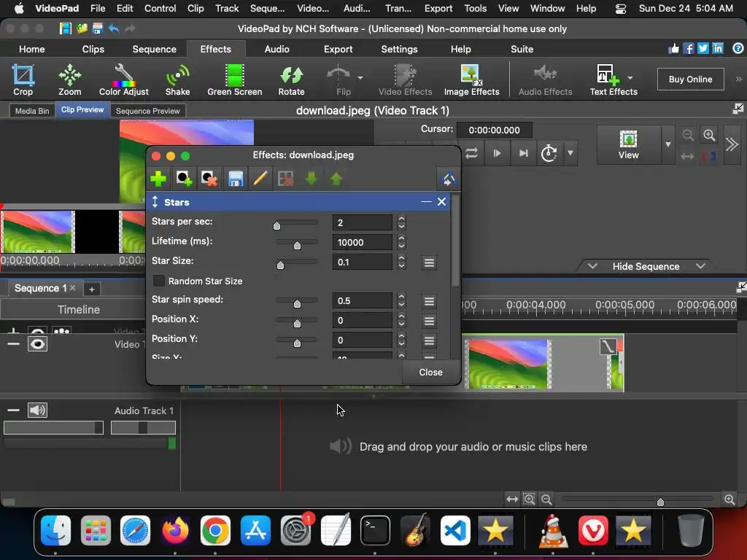
Task: Move effect down with green down arrow
Action: [311, 179]
